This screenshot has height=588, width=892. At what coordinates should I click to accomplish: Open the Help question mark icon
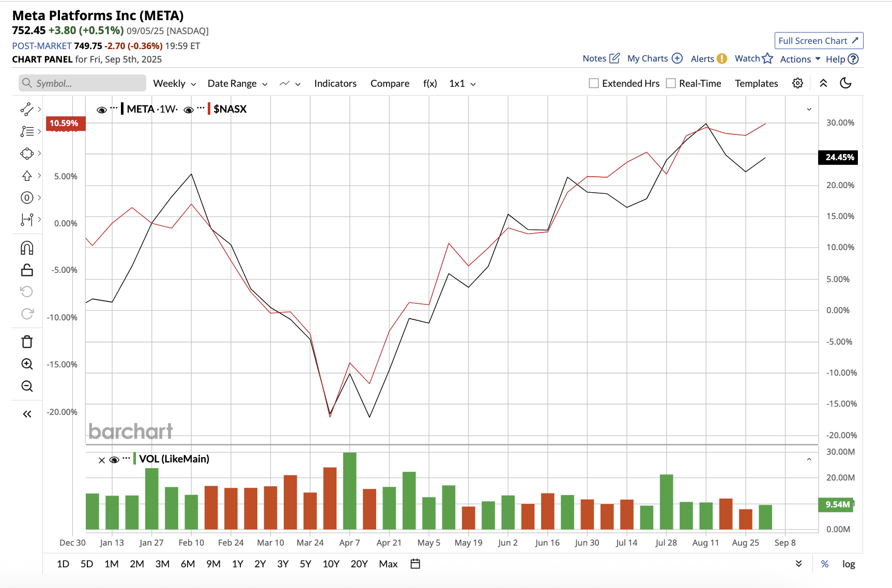[x=853, y=59]
